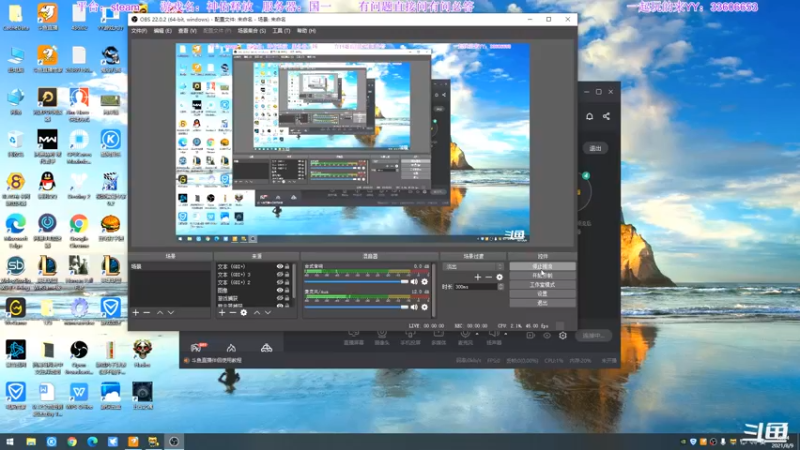
Task: Move scene up with the up arrow
Action: point(160,312)
